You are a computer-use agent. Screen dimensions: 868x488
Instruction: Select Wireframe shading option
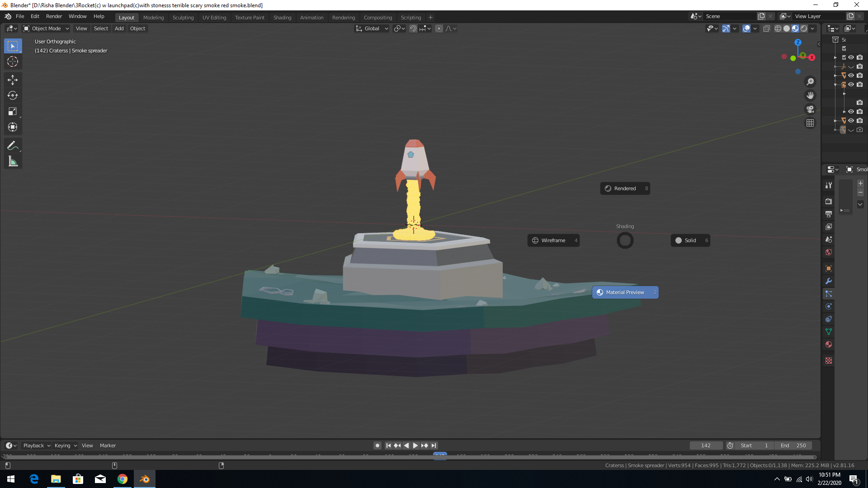pos(553,240)
